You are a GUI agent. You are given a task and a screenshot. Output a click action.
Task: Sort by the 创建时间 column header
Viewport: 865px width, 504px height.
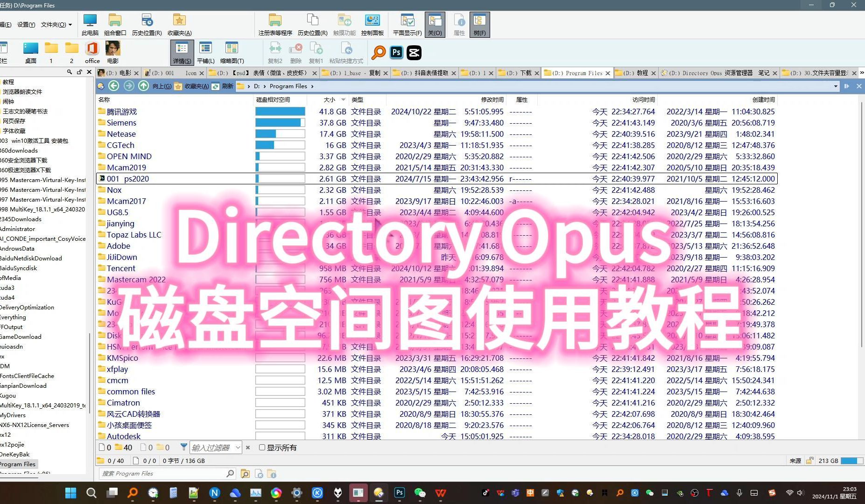[764, 99]
